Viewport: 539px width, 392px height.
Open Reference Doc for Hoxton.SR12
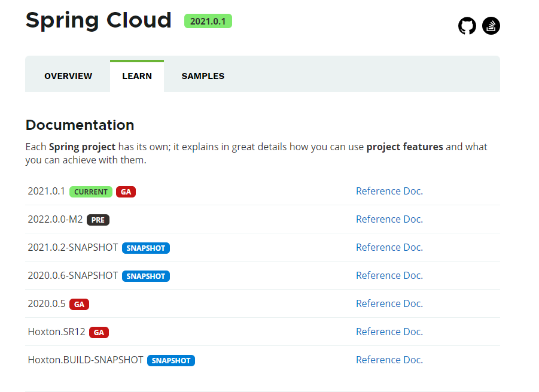389,332
